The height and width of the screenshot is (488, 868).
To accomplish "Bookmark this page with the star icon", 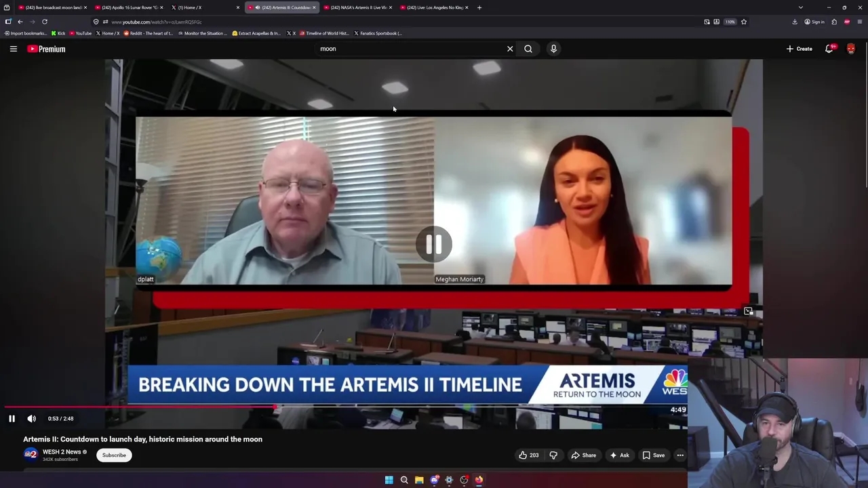I will pyautogui.click(x=744, y=22).
